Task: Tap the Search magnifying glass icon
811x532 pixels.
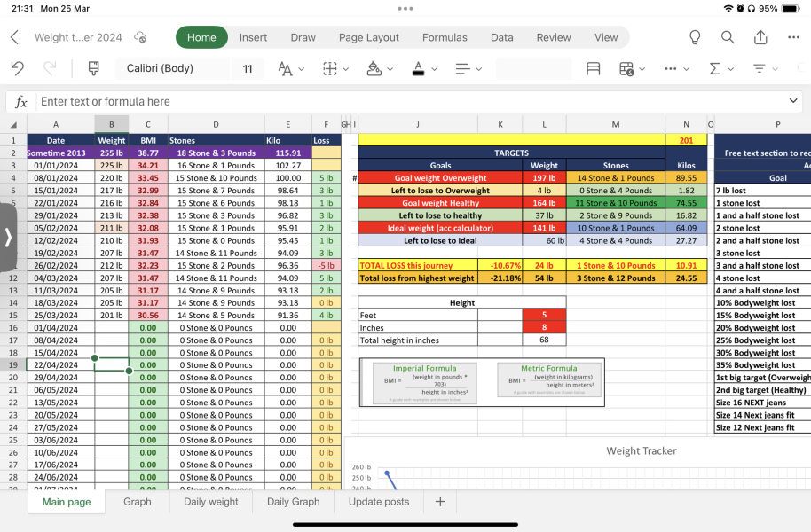Action: coord(728,37)
